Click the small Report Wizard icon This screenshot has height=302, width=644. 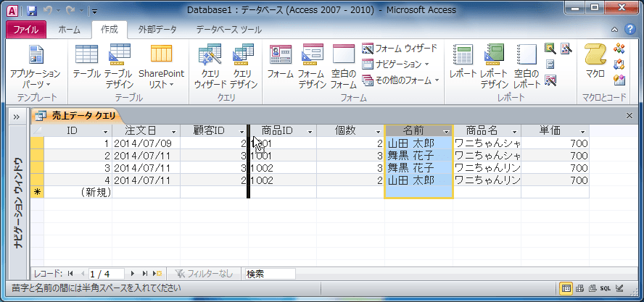[x=550, y=49]
